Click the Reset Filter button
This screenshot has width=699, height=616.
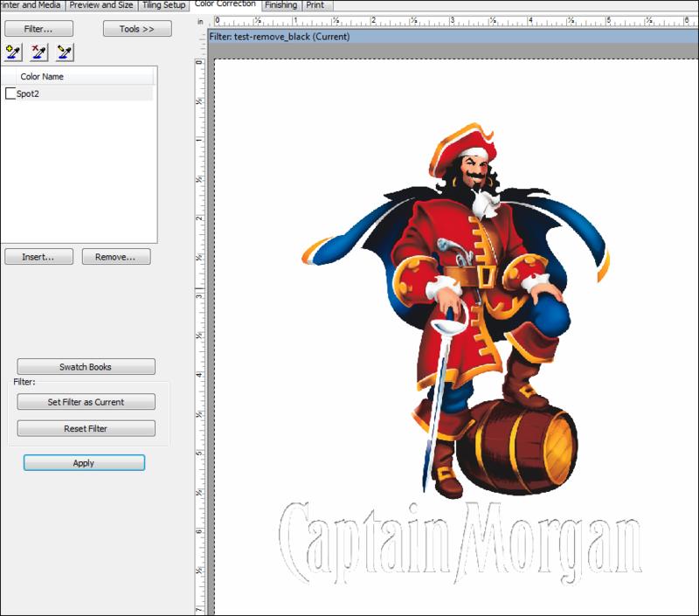pyautogui.click(x=86, y=429)
